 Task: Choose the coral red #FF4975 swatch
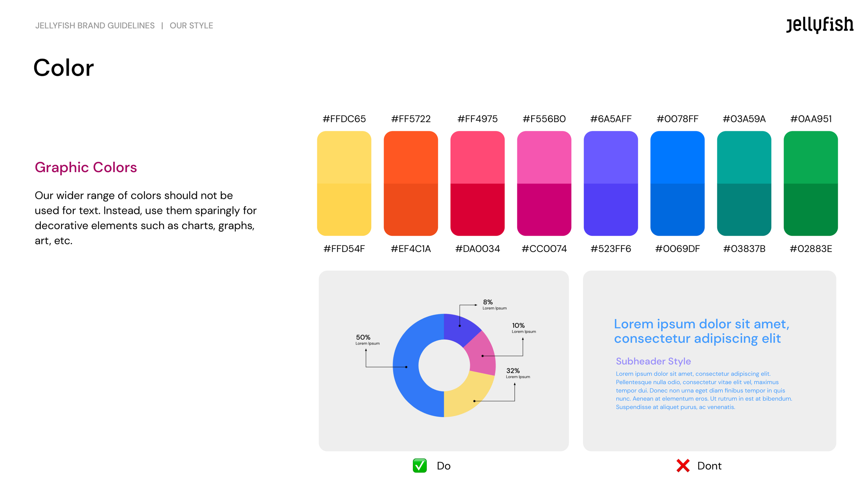pyautogui.click(x=477, y=157)
